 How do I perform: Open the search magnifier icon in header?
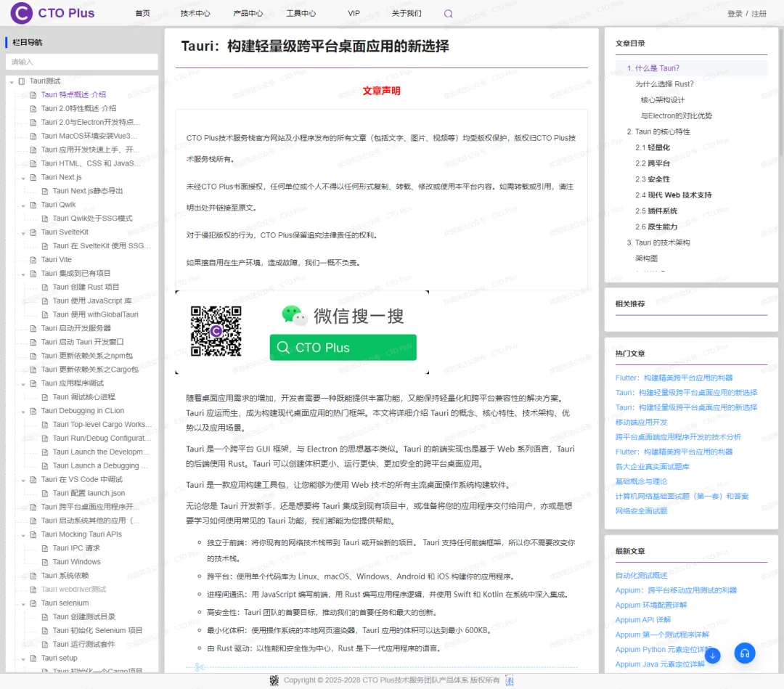(449, 14)
